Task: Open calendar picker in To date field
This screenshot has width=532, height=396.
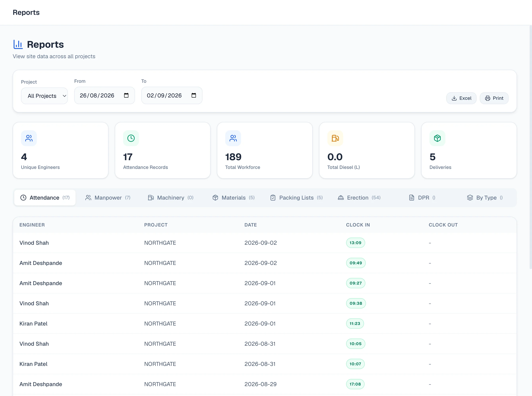Action: 194,95
